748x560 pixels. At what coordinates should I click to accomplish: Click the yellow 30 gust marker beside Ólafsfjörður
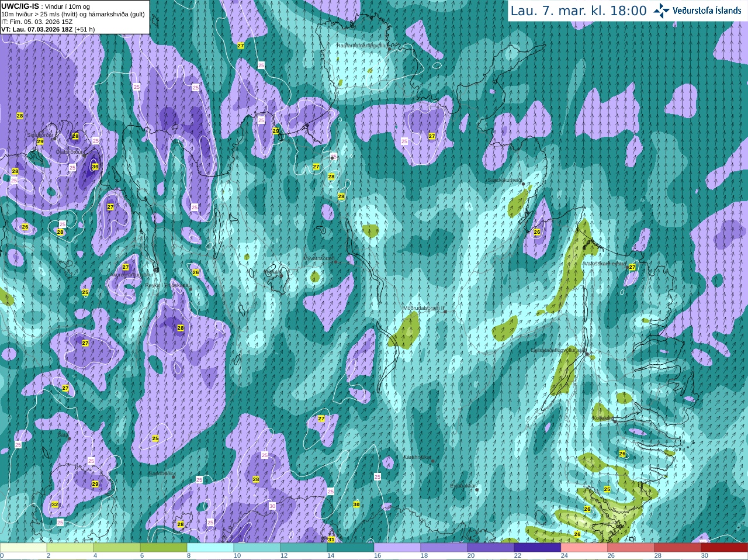[95, 167]
